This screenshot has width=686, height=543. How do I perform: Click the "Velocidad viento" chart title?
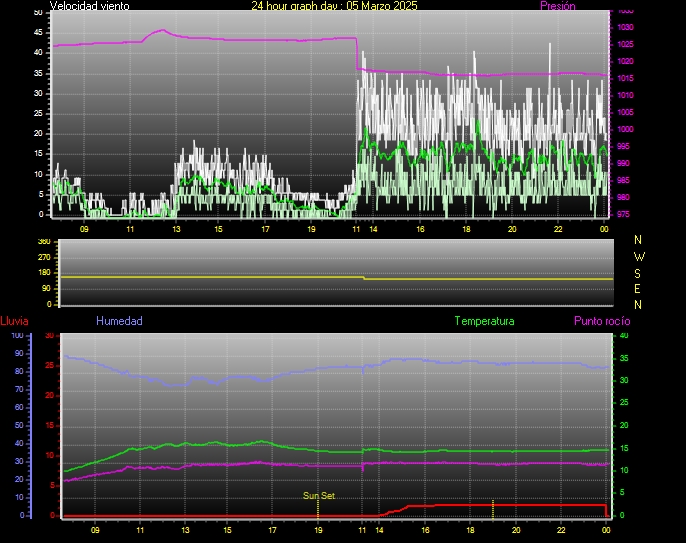(90, 6)
